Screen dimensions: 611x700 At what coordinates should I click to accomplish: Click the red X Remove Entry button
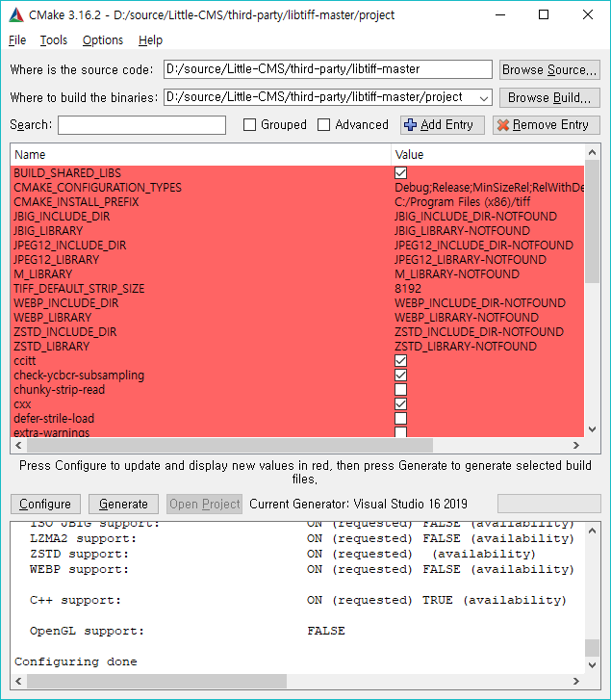(x=546, y=125)
